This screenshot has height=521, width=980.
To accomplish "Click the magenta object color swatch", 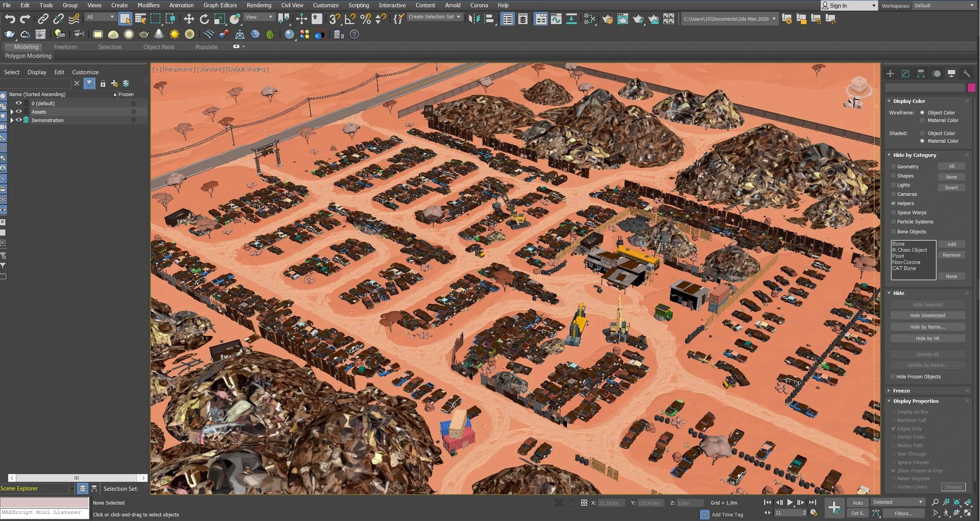I will click(x=971, y=88).
